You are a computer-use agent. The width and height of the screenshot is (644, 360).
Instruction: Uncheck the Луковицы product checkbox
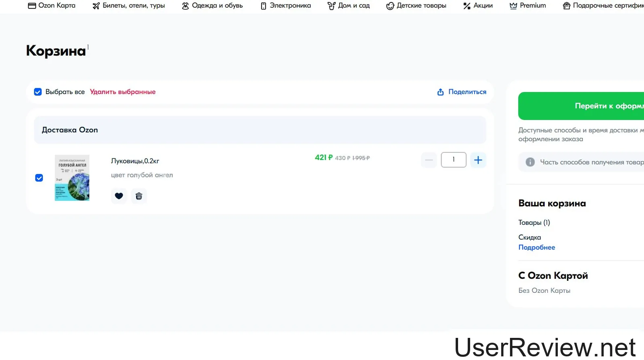[x=39, y=178]
